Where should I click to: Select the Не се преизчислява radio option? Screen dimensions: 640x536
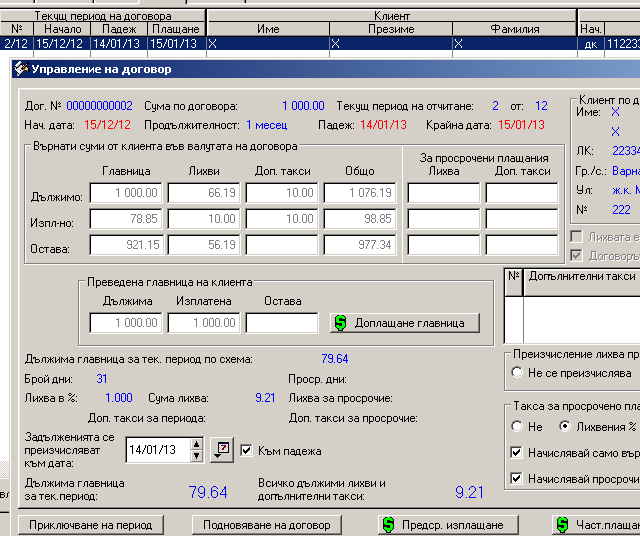pos(517,372)
